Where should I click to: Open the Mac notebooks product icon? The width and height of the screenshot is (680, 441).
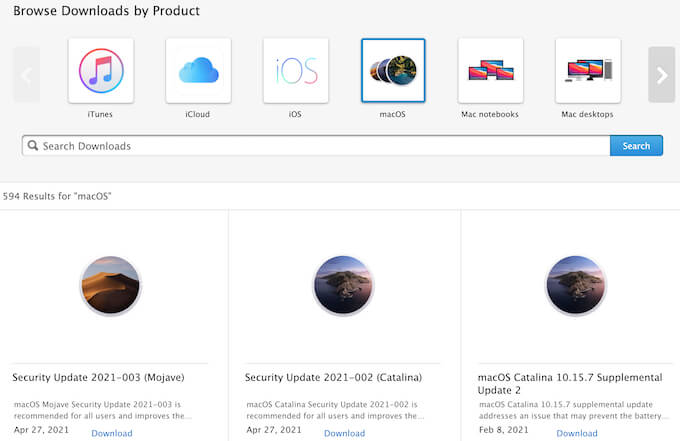(x=490, y=71)
